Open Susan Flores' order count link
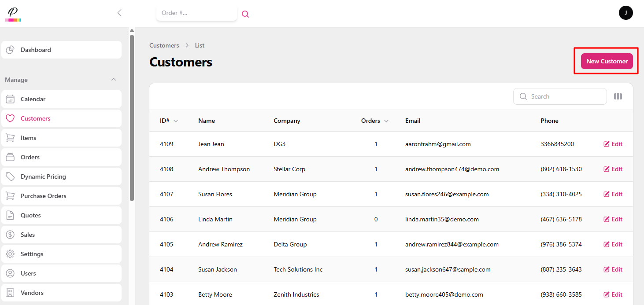Screen dimensions: 644x305 pyautogui.click(x=376, y=194)
